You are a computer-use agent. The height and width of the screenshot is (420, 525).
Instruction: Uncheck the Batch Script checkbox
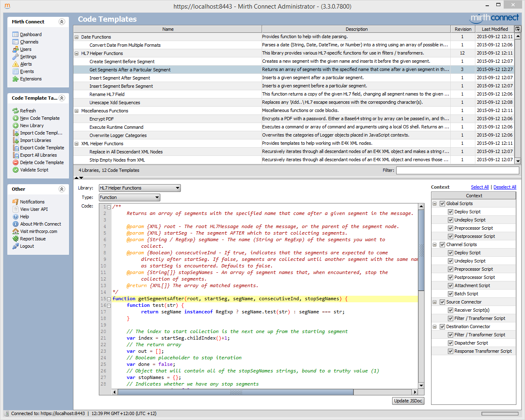coord(450,294)
